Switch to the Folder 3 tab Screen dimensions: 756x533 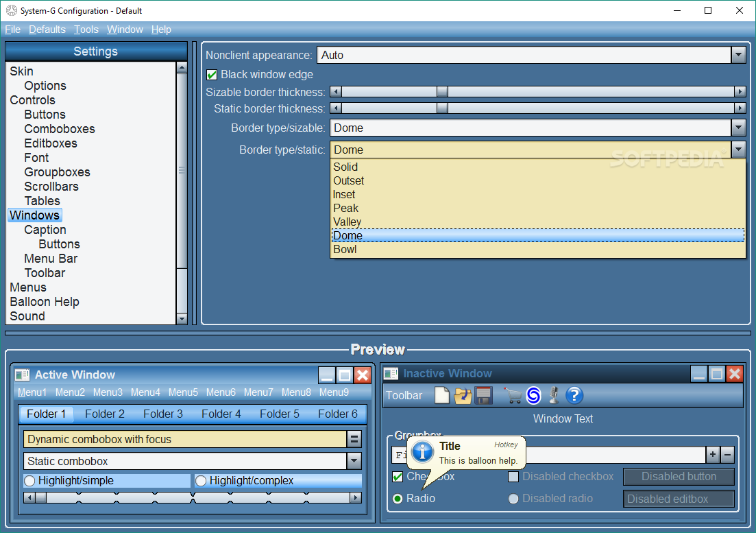pos(163,414)
